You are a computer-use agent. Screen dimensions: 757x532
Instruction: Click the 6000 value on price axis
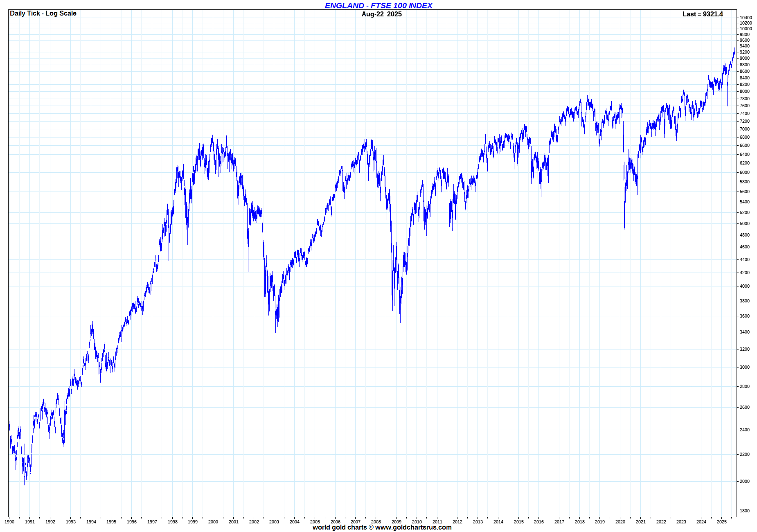[745, 173]
